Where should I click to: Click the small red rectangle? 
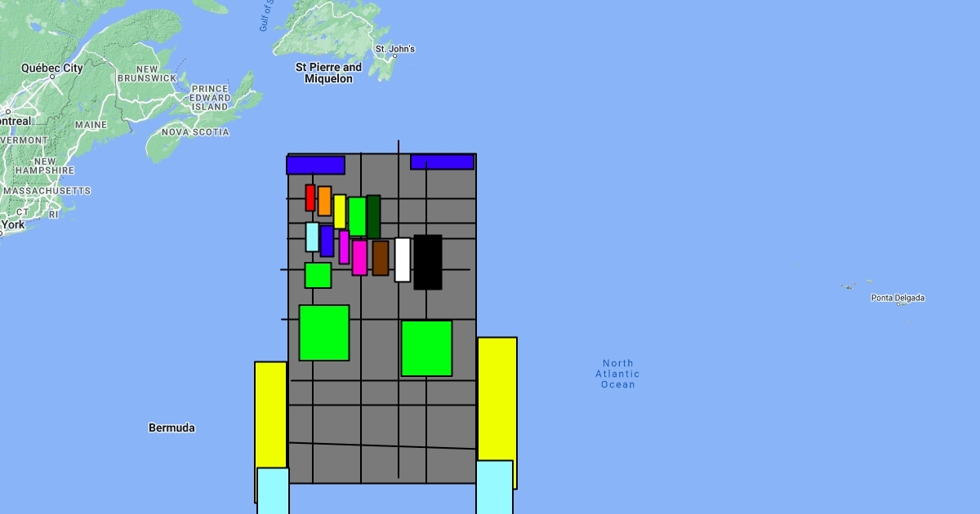(x=310, y=197)
